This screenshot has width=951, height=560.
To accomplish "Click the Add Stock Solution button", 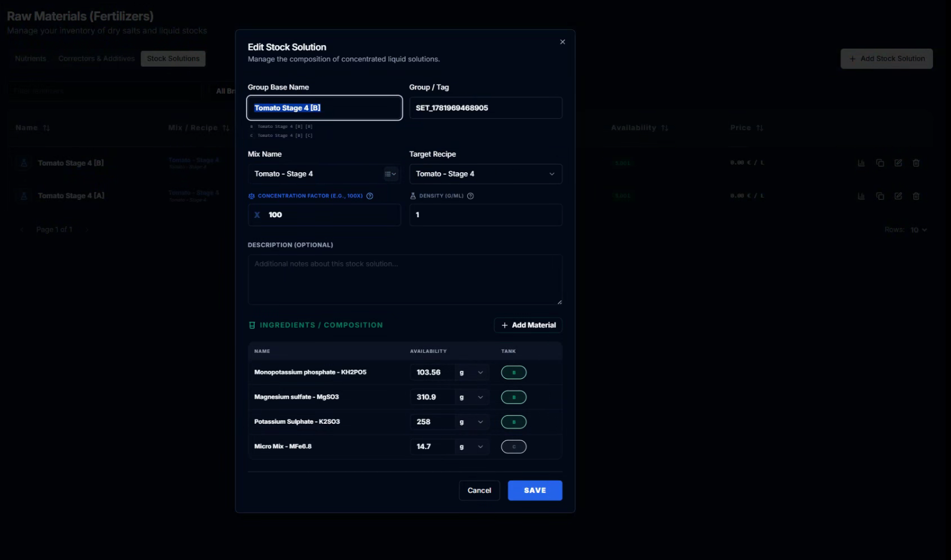I will 887,59.
